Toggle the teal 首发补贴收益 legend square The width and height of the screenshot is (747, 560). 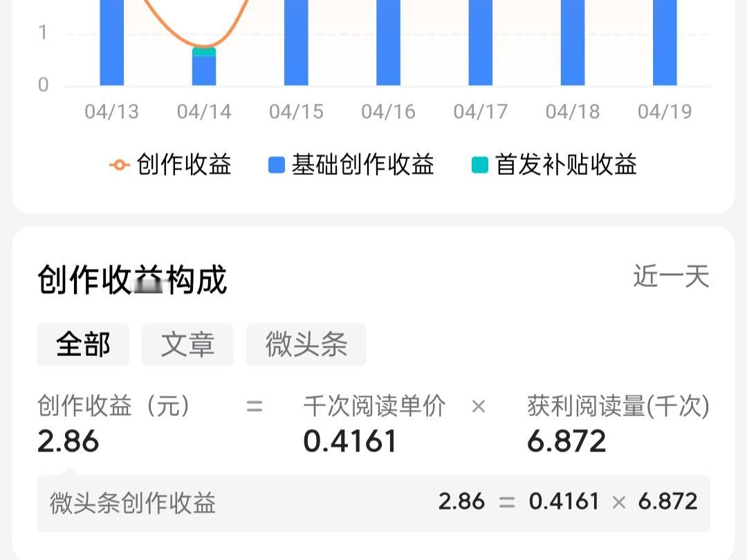click(x=480, y=165)
